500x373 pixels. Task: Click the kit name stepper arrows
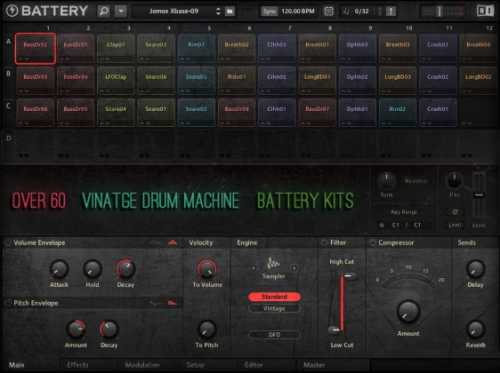[218, 11]
